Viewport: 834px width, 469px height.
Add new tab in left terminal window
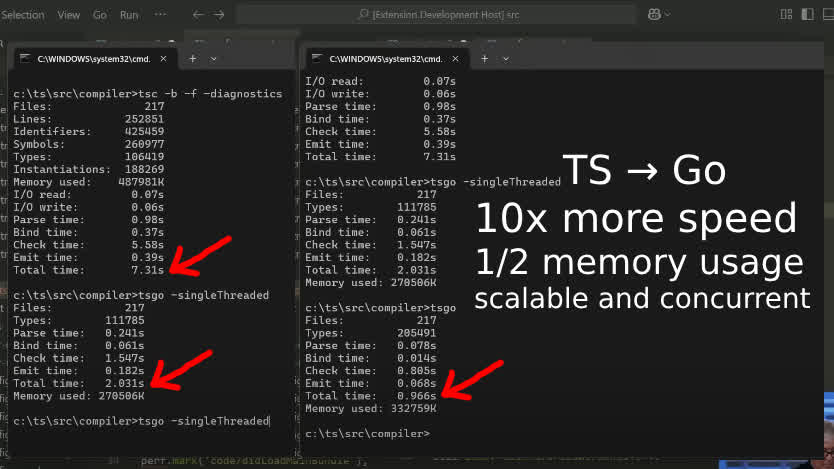(193, 59)
